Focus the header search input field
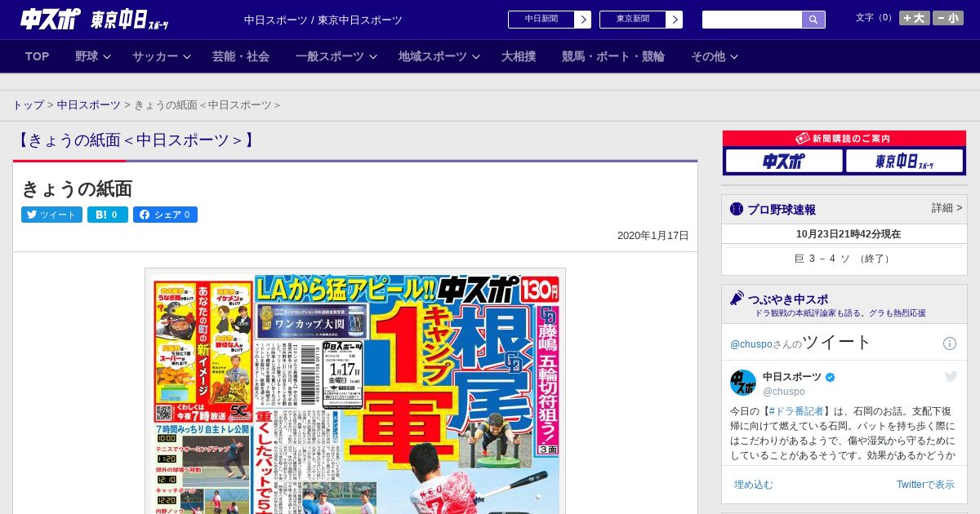 [x=752, y=20]
